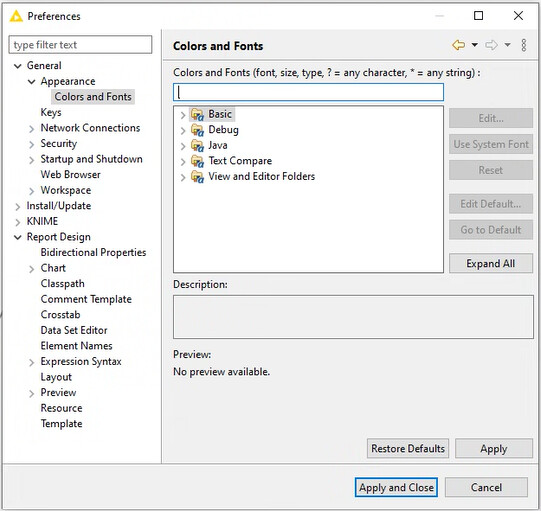Click the Debug category folder icon
The image size is (541, 511).
[197, 130]
